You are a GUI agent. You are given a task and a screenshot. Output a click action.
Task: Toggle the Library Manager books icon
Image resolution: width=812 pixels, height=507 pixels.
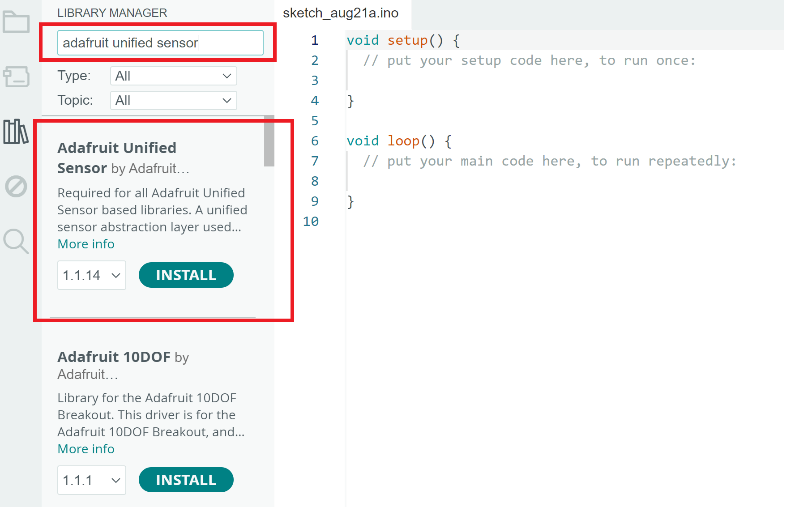16,132
